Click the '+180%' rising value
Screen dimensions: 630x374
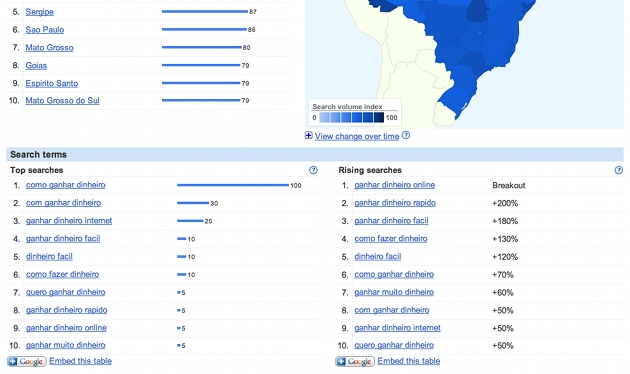click(x=505, y=221)
